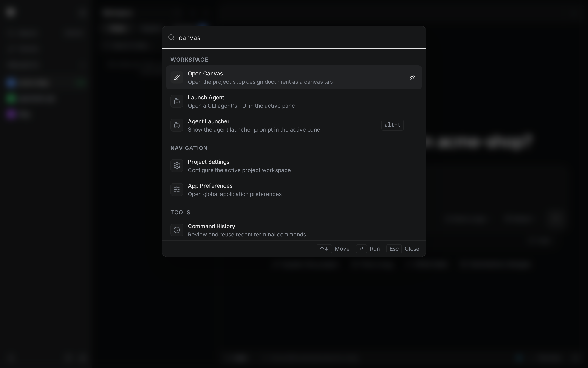The height and width of the screenshot is (368, 588).
Task: Open Project Settings from the palette
Action: (x=294, y=166)
